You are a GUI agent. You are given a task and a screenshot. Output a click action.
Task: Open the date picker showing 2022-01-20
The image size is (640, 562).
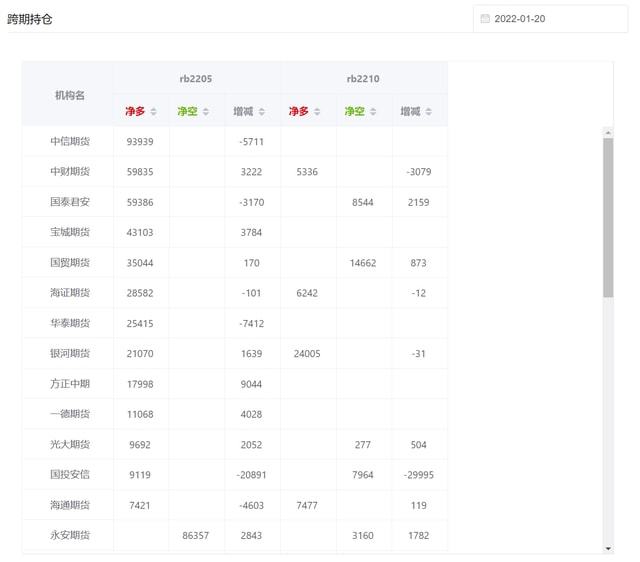point(550,19)
